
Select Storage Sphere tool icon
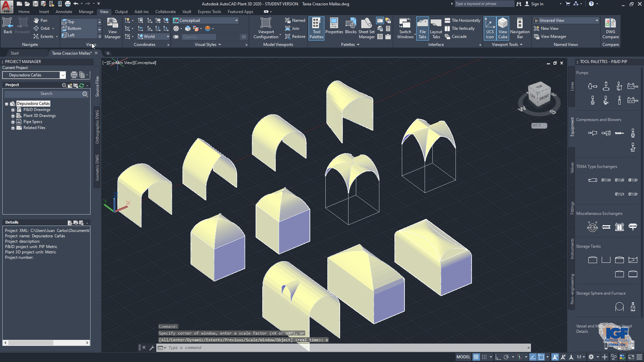[x=619, y=307]
